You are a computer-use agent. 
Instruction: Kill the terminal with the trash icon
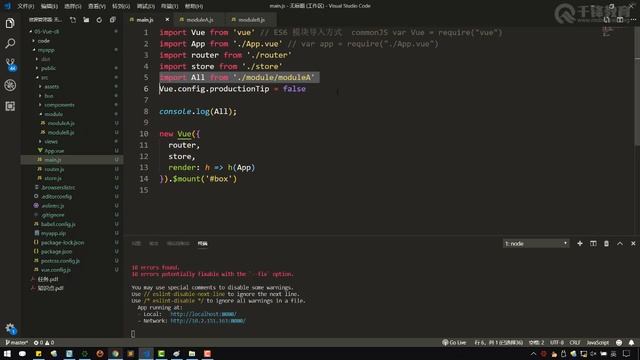pos(607,244)
